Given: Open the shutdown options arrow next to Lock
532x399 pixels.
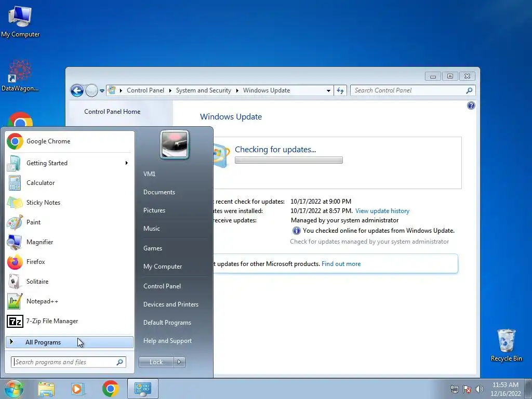Looking at the screenshot, I should tap(179, 362).
